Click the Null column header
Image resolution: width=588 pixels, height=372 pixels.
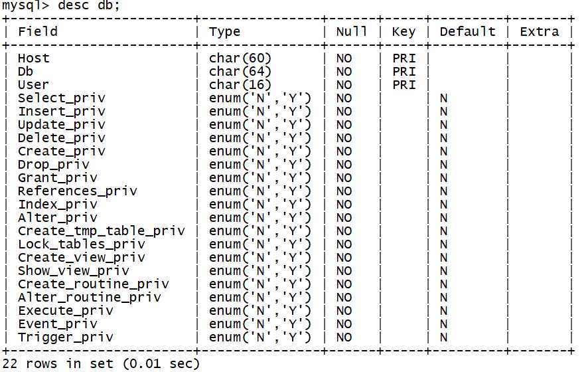coord(351,31)
